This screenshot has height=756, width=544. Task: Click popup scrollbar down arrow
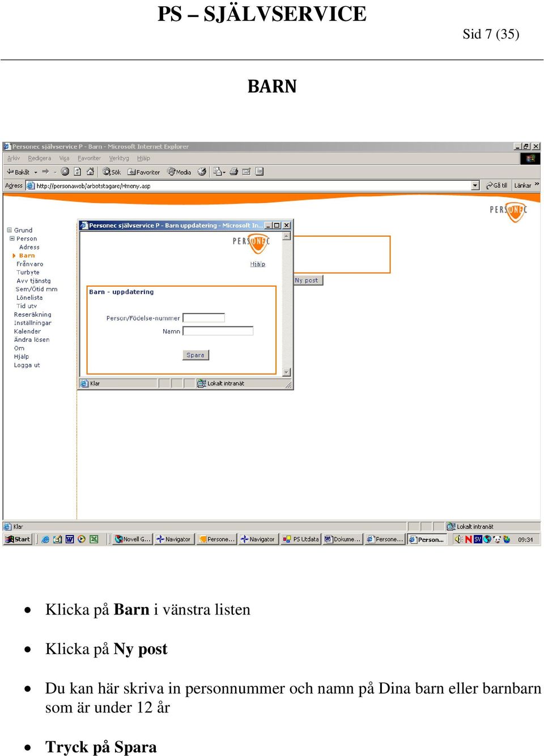287,372
